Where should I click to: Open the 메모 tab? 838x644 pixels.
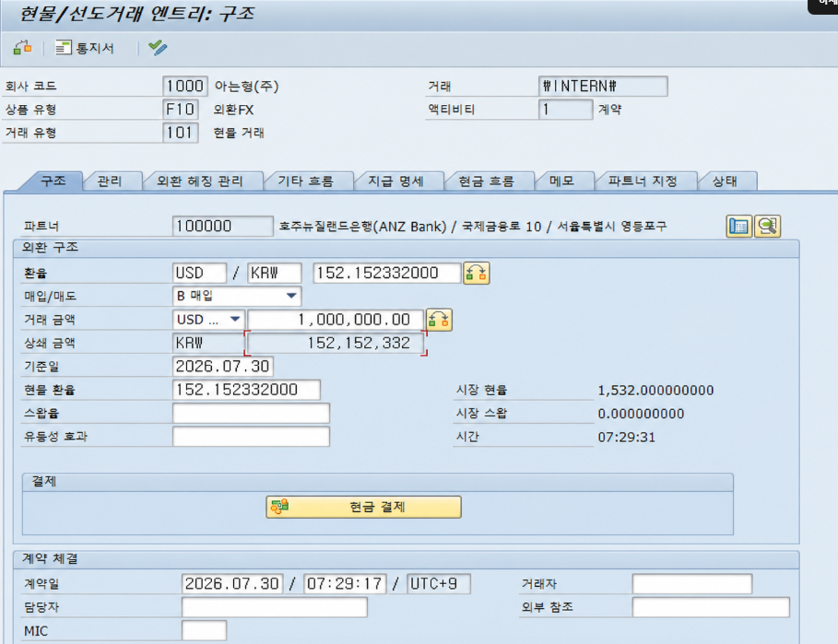(x=561, y=181)
